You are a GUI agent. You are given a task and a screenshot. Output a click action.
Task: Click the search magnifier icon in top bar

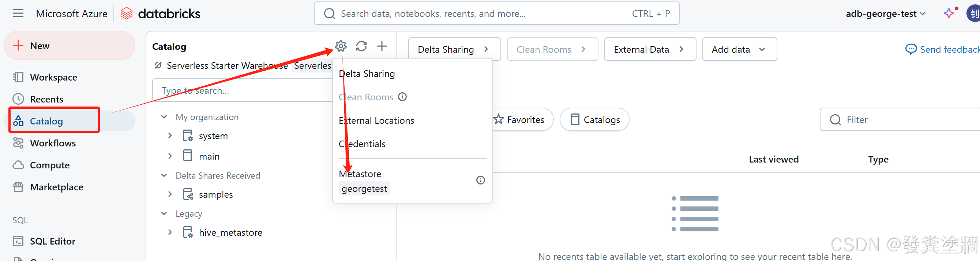[x=329, y=14]
